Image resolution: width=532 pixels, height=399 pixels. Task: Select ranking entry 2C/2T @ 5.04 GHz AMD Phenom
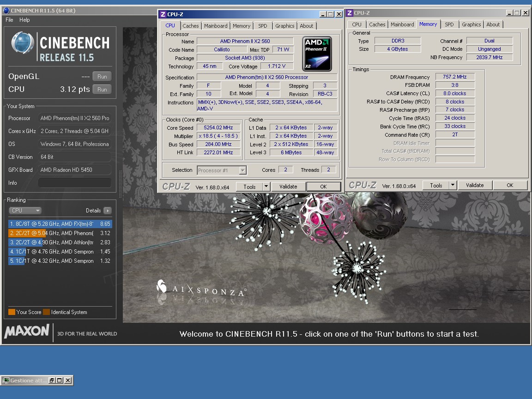pos(60,233)
